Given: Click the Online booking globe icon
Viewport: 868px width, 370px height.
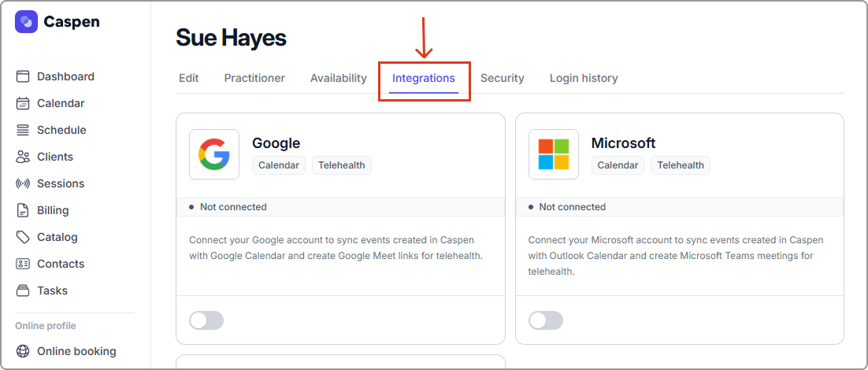Looking at the screenshot, I should [x=23, y=351].
